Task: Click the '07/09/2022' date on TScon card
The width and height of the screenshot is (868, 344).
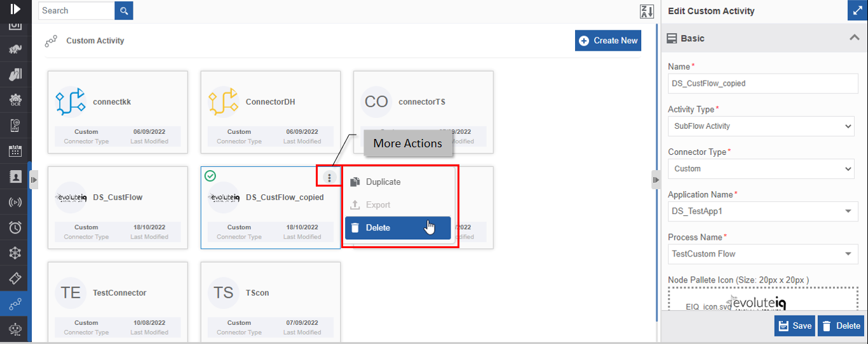Action: tap(302, 322)
